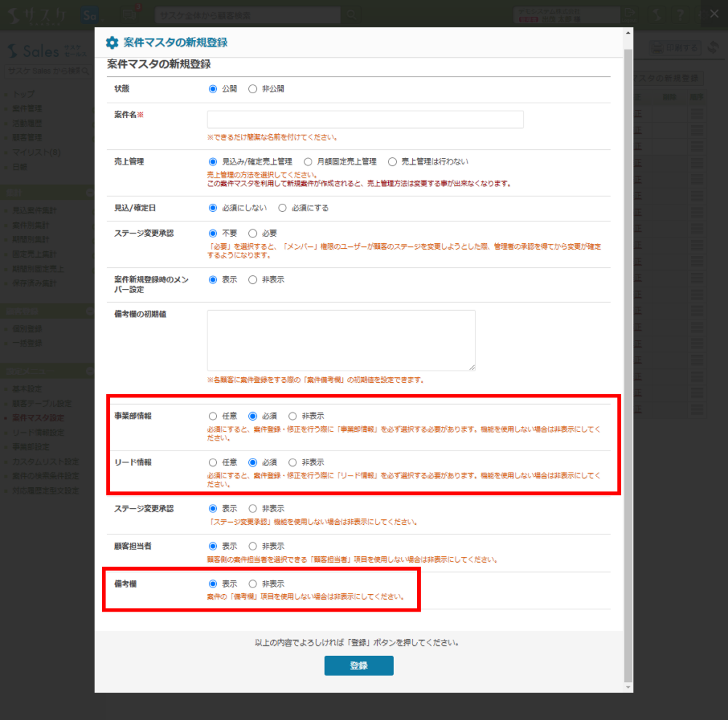Click the scrollbar down arrow in the dialog
Viewport: 728px width, 720px height.
pos(628,687)
